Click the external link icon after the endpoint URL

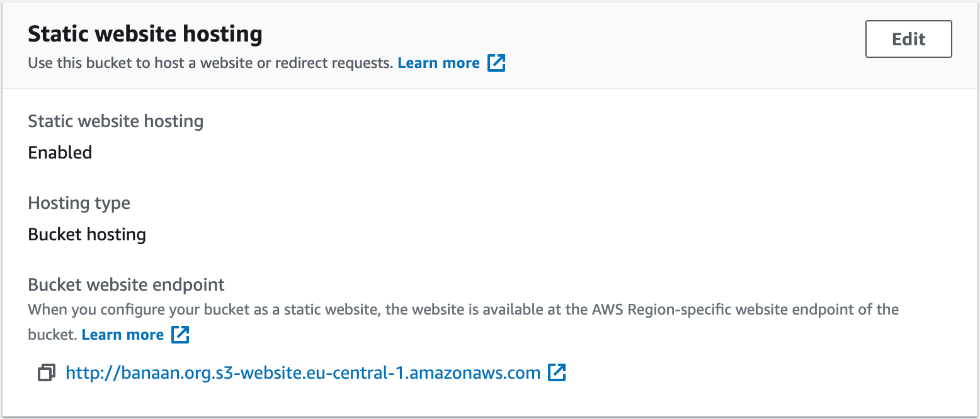point(557,372)
